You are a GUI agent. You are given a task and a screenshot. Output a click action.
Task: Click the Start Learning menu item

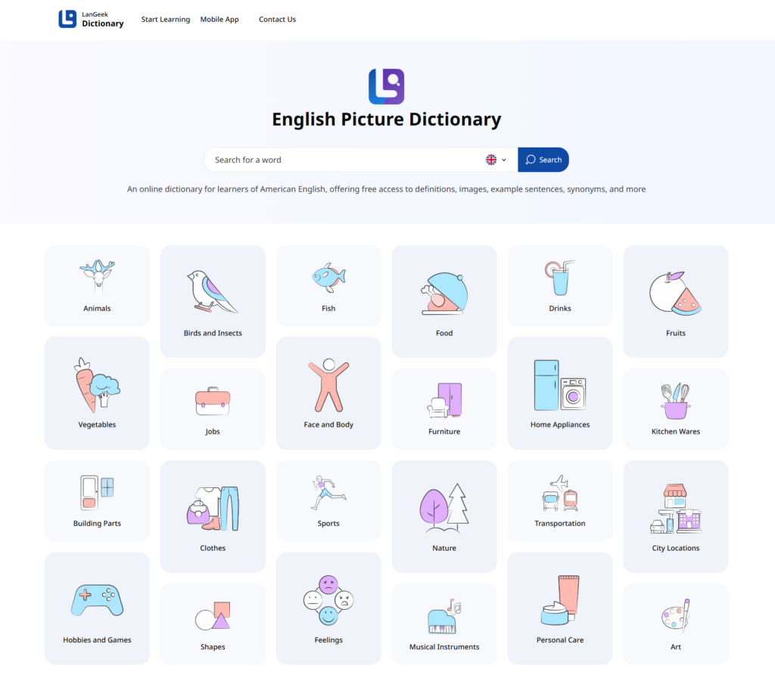pyautogui.click(x=165, y=19)
